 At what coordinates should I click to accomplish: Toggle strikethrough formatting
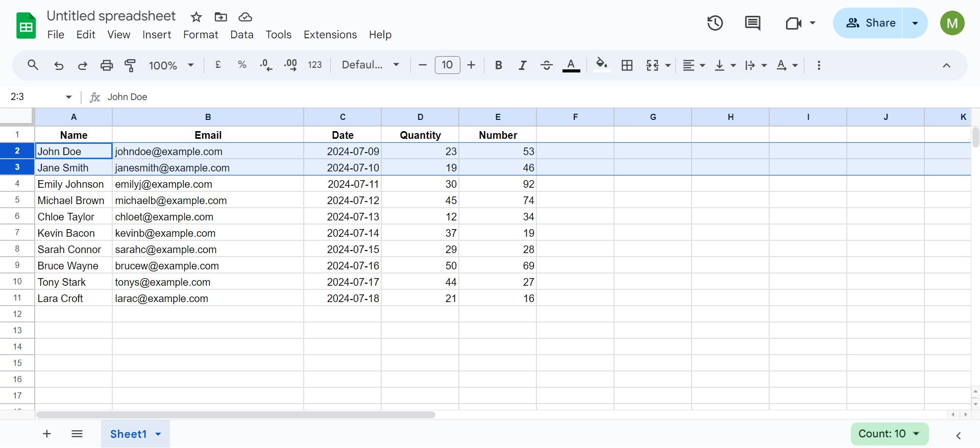(x=547, y=65)
